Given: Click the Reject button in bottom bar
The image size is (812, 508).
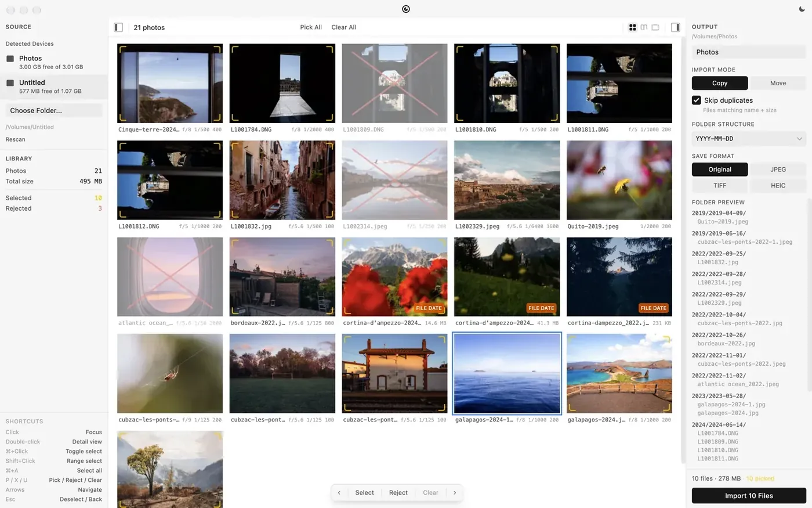Looking at the screenshot, I should coord(398,493).
